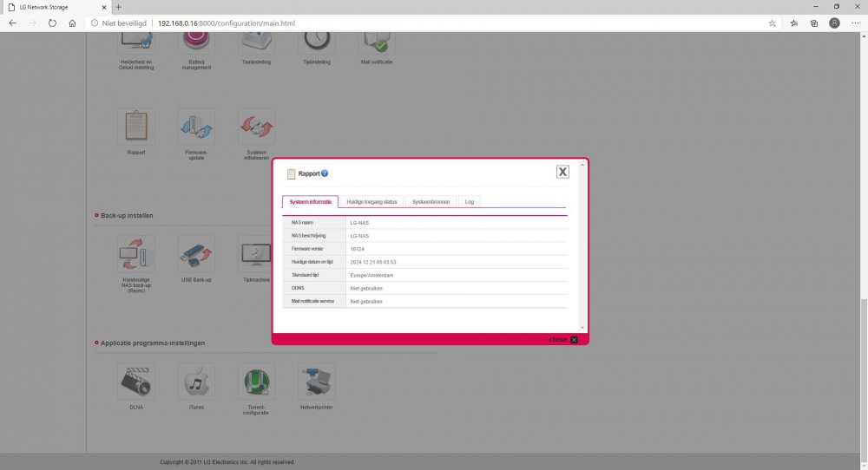
Task: Add this page to favorites star
Action: click(x=773, y=23)
